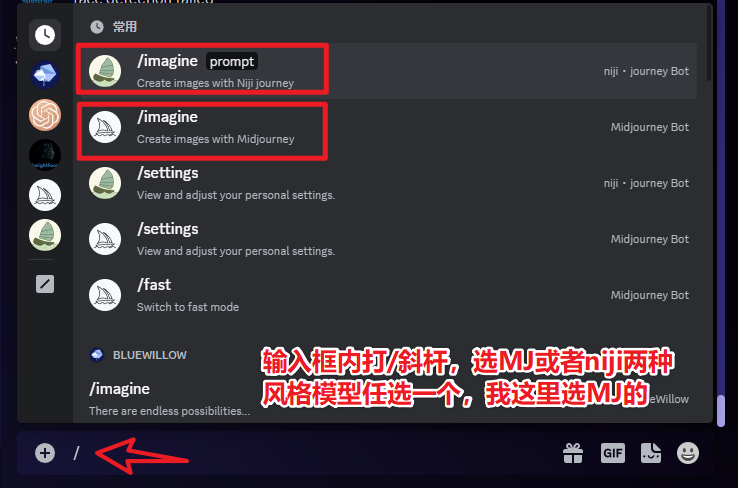This screenshot has height=488, width=738.
Task: Choose the InsightFace bot icon in sidebar
Action: 45,155
